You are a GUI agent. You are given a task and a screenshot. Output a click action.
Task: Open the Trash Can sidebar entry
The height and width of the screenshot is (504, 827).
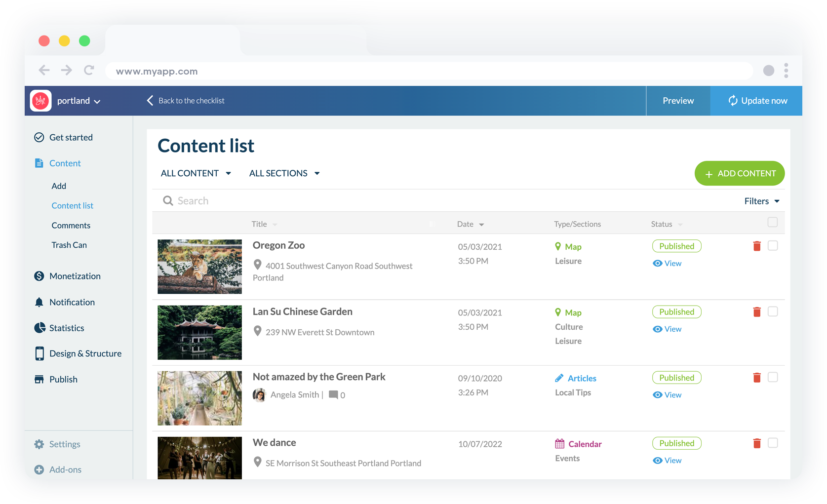coord(69,245)
